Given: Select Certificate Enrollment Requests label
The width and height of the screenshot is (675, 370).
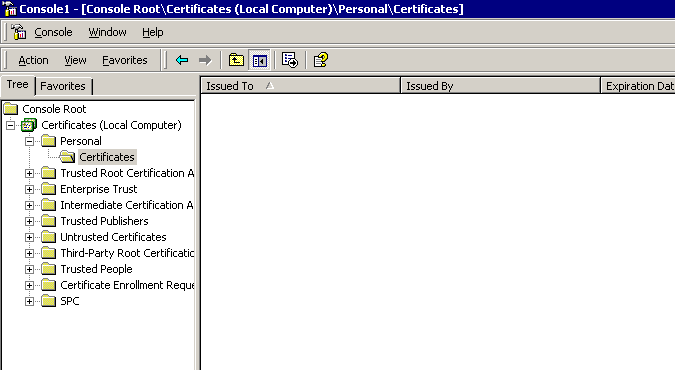Looking at the screenshot, I should pyautogui.click(x=127, y=285).
